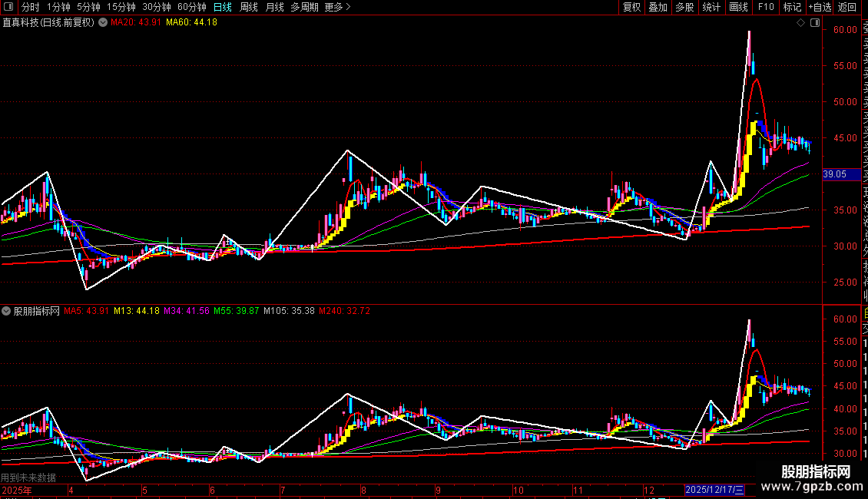The image size is (868, 499).
Task: Switch to the 分时 view tab
Action: (30, 7)
